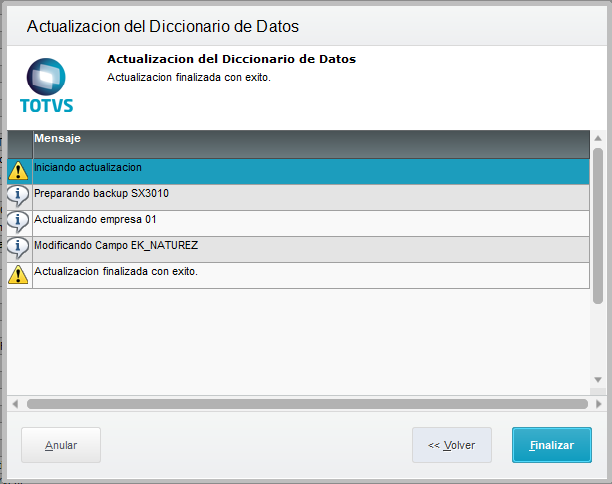This screenshot has height=484, width=612.
Task: Click the TOTVS logo
Action: [x=46, y=86]
